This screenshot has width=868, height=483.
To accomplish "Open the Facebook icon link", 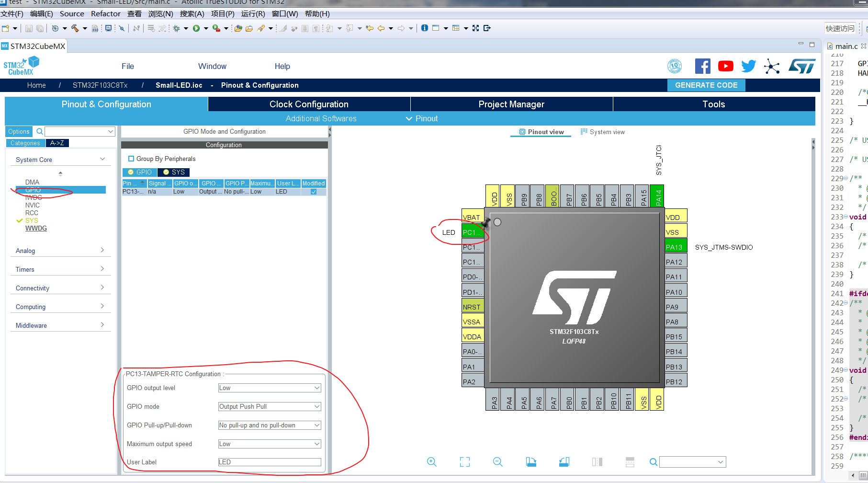I will 702,66.
